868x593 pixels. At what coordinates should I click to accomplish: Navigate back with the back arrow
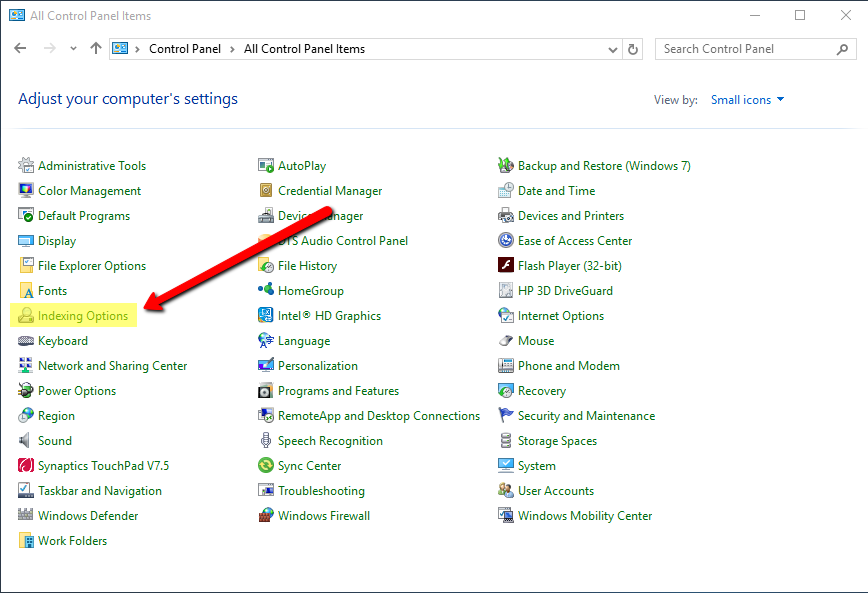point(20,49)
